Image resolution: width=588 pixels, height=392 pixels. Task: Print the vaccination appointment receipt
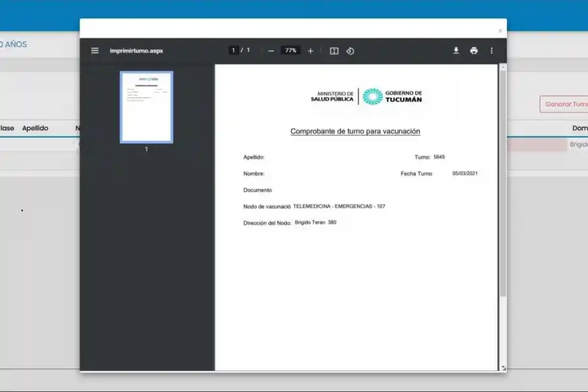click(x=474, y=50)
